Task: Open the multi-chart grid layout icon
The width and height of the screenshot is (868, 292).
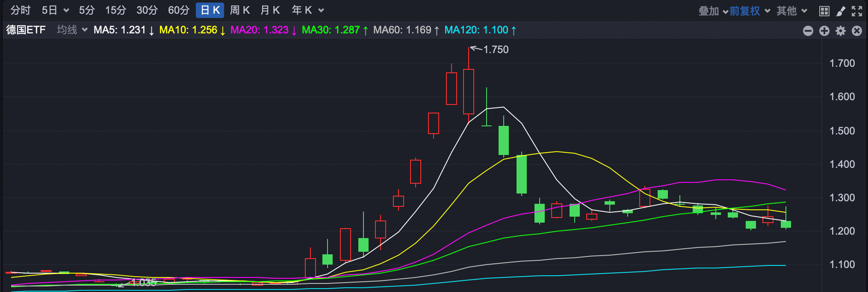Action: tap(824, 11)
